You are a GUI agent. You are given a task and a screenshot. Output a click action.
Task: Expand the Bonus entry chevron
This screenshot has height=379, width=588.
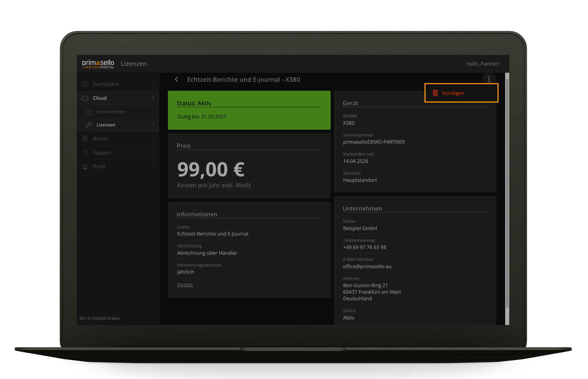tap(153, 138)
